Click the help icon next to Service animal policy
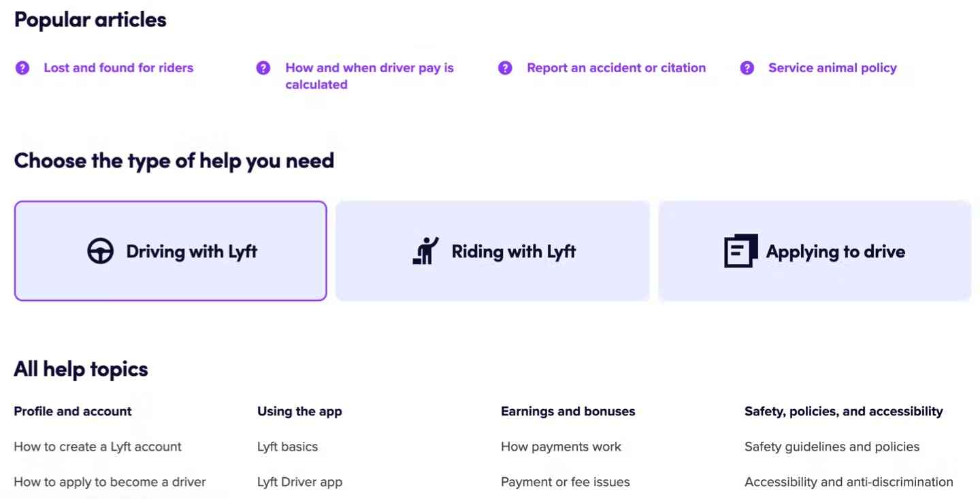This screenshot has width=980, height=499. point(747,67)
